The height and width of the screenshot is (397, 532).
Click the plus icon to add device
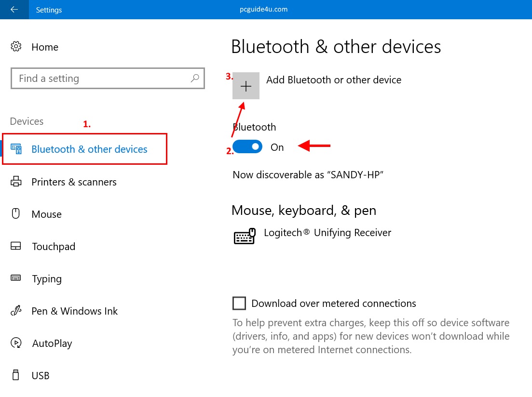click(x=246, y=86)
